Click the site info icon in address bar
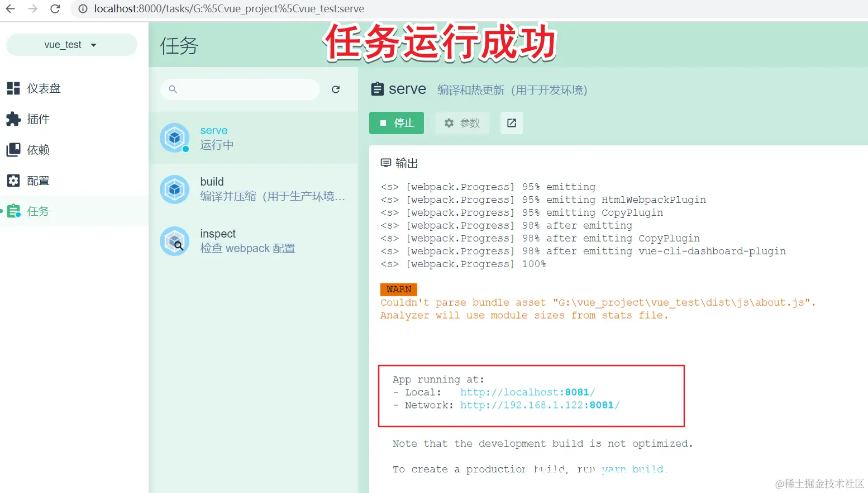 [83, 9]
